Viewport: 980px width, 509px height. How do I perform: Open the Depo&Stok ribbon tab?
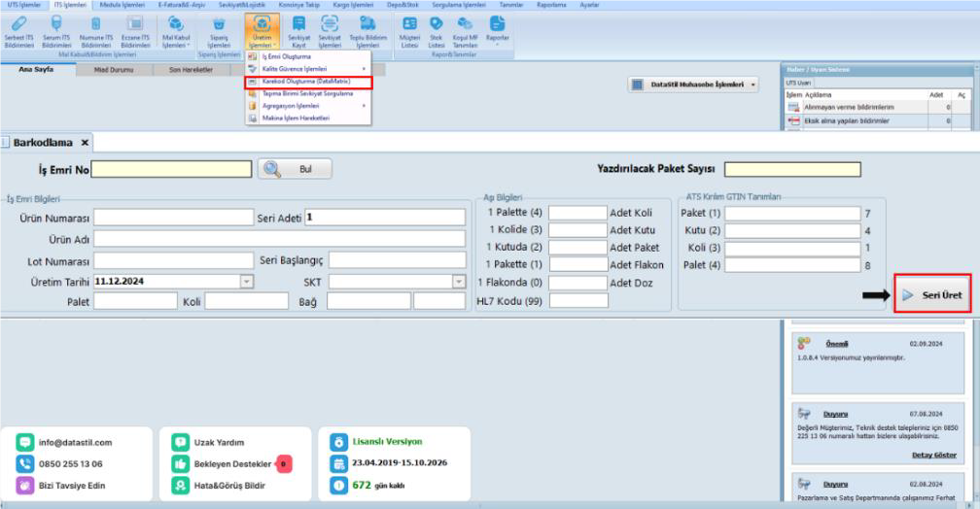click(401, 5)
